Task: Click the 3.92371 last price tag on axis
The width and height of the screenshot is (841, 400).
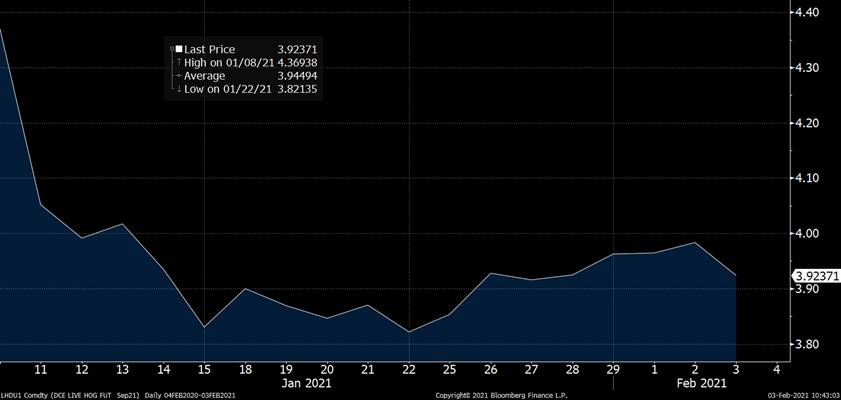Action: [x=816, y=276]
